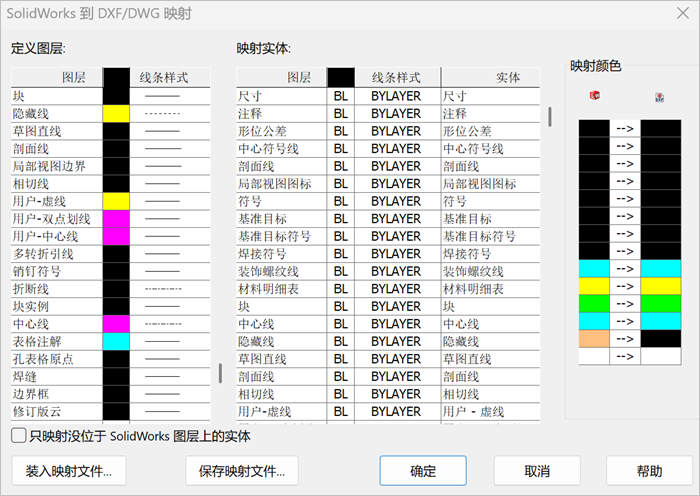Pick the yellow color of 用户-虚线 layer
This screenshot has height=496, width=700.
(x=116, y=201)
